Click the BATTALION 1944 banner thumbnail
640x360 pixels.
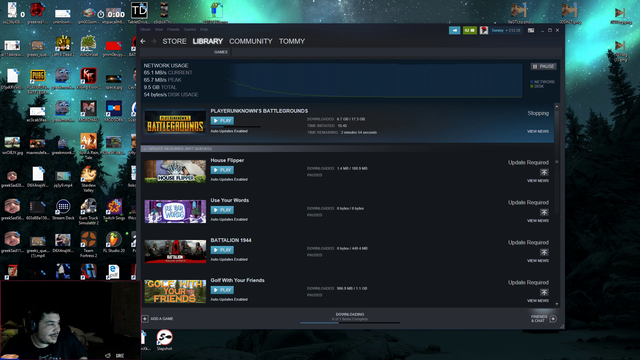(x=175, y=251)
